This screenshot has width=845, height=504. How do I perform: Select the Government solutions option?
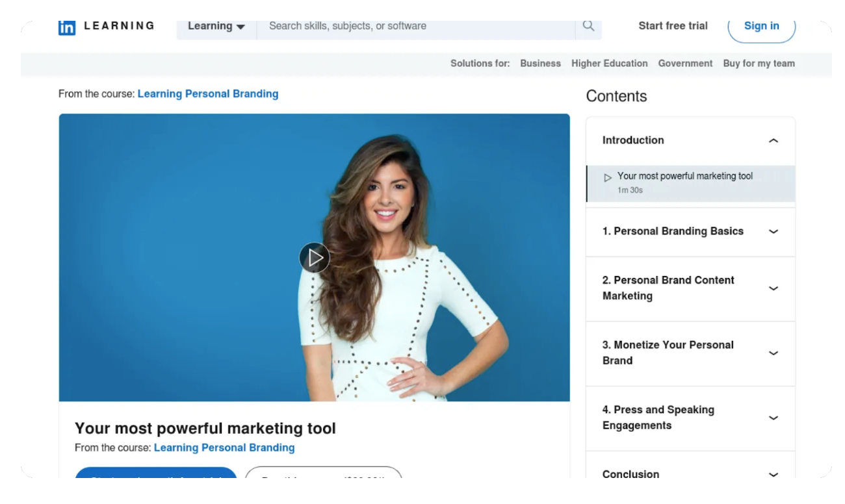[x=685, y=63]
